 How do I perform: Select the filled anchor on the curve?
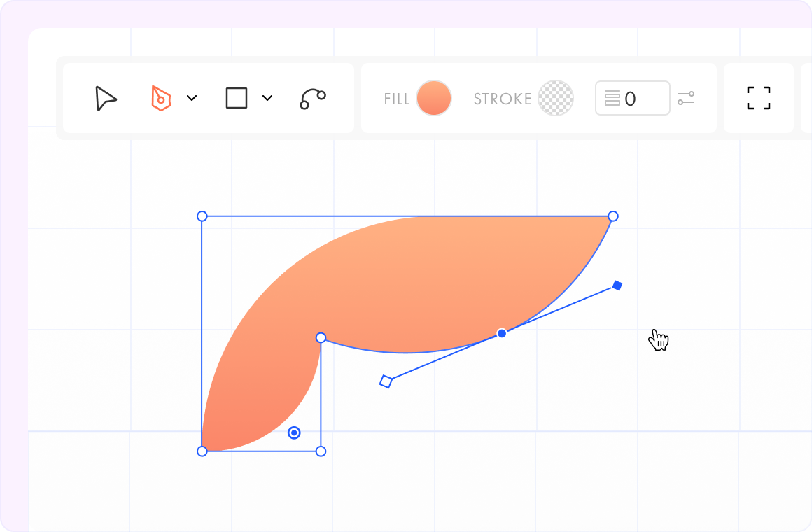pos(502,333)
